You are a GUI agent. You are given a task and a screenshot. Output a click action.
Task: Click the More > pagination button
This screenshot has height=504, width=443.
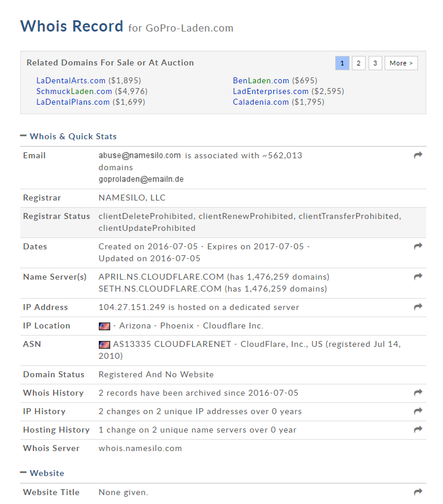click(401, 63)
